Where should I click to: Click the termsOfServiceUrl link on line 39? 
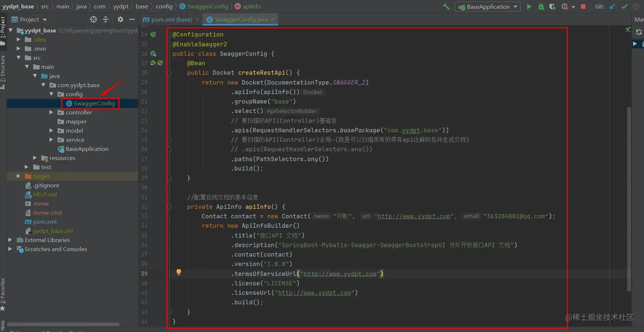tap(340, 274)
